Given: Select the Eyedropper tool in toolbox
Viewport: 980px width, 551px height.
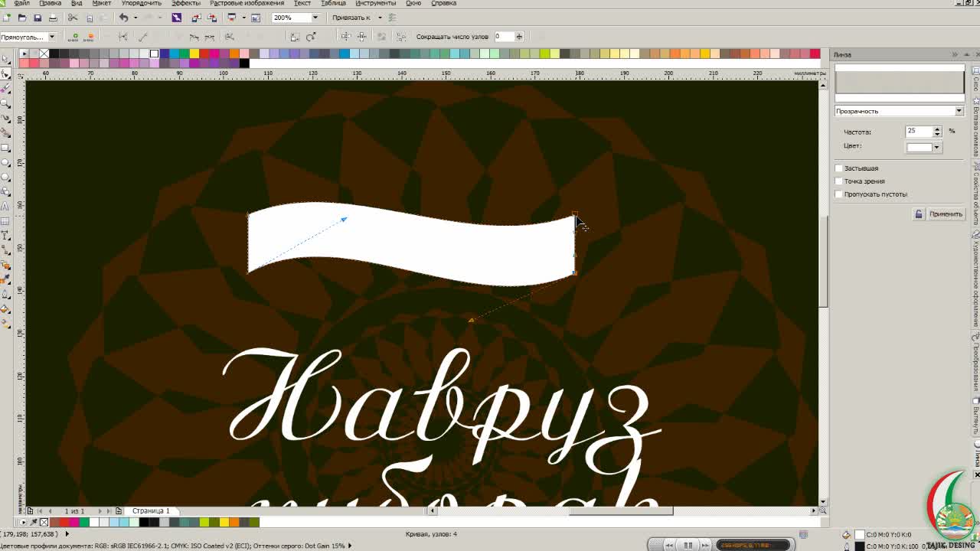Looking at the screenshot, I should click(5, 280).
